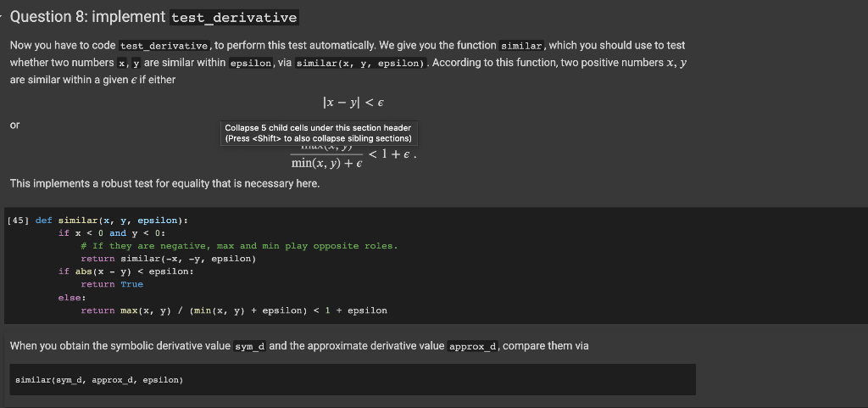Click inline code 'similar' after 'the function'
Image resolution: width=868 pixels, height=408 pixels.
521,46
